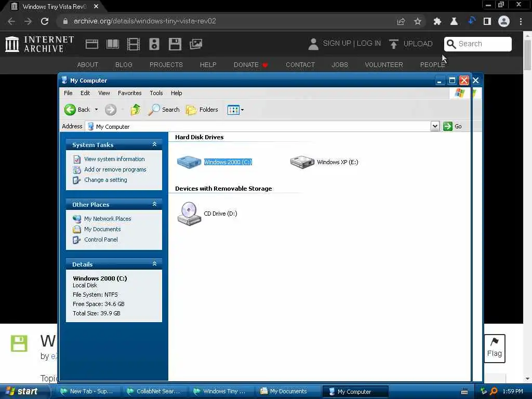
Task: Open Internet Archive software floppy icon
Action: click(175, 44)
